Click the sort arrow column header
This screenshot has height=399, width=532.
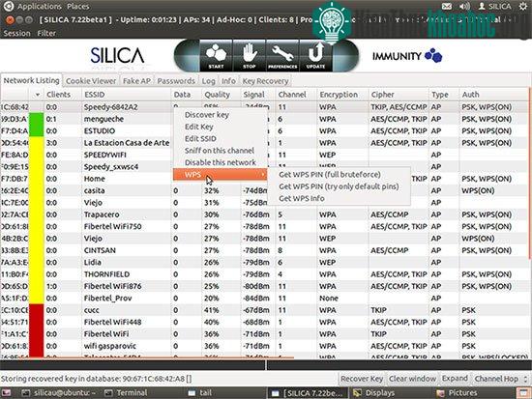[37, 95]
